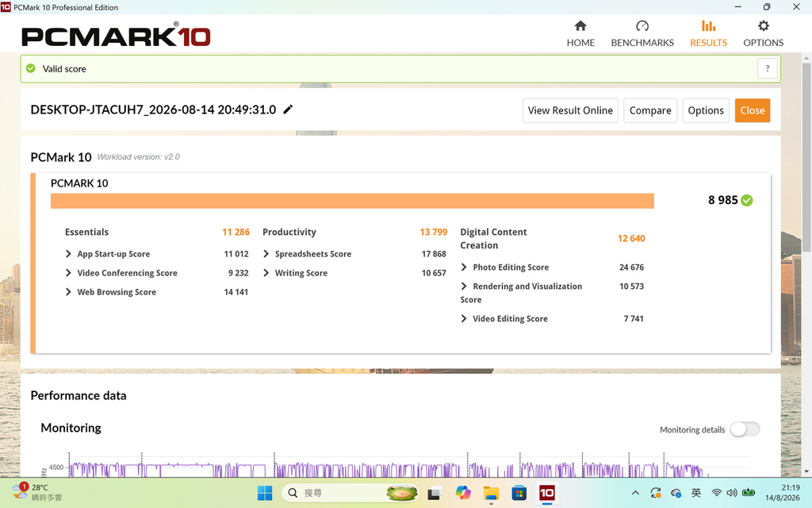Click the Performance data heading
This screenshot has height=508, width=812.
[79, 395]
